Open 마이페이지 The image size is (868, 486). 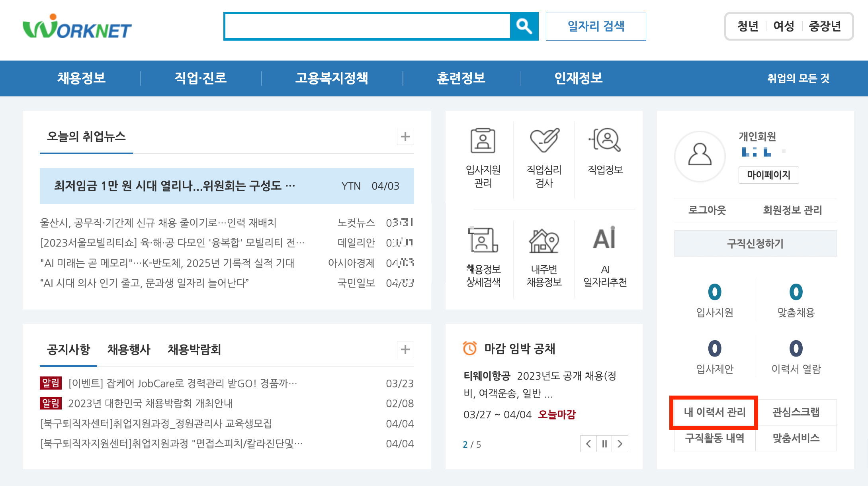(768, 175)
